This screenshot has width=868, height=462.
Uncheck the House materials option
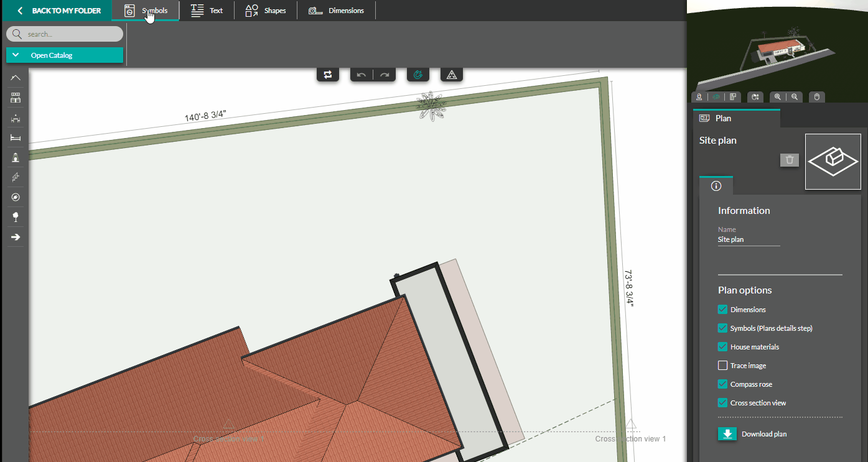[x=722, y=346]
